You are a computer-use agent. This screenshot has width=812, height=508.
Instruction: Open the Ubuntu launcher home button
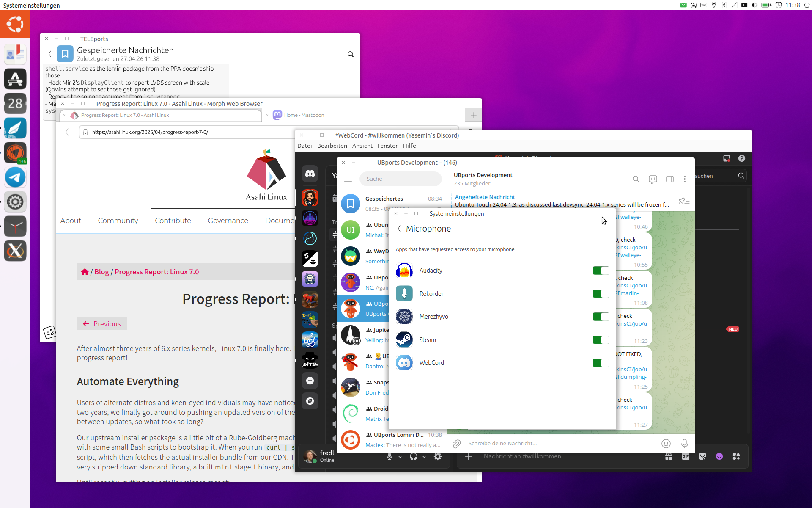[15, 24]
